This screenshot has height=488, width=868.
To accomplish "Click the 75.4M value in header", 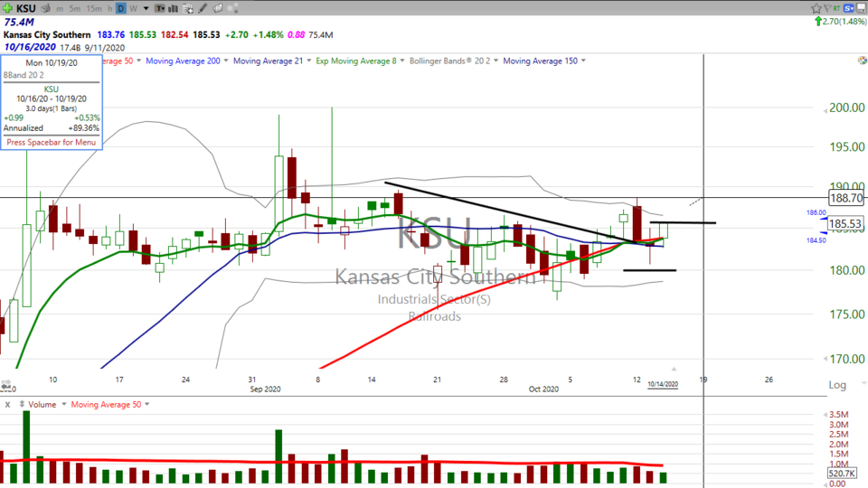I will pos(19,22).
